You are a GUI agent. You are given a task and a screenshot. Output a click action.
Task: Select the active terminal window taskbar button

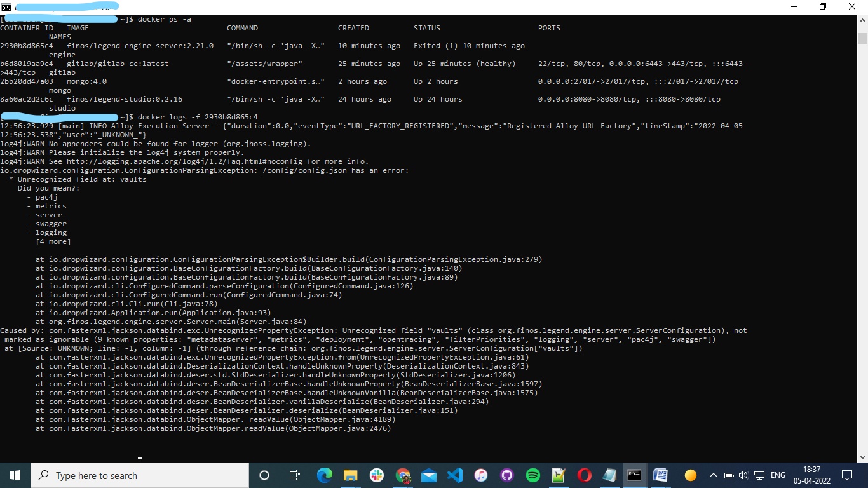point(634,475)
